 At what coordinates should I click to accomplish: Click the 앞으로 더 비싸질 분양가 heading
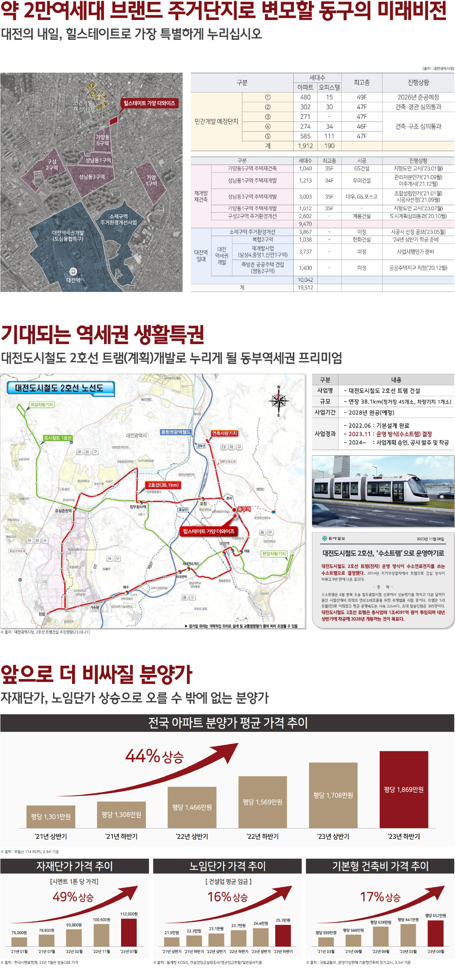click(x=97, y=674)
